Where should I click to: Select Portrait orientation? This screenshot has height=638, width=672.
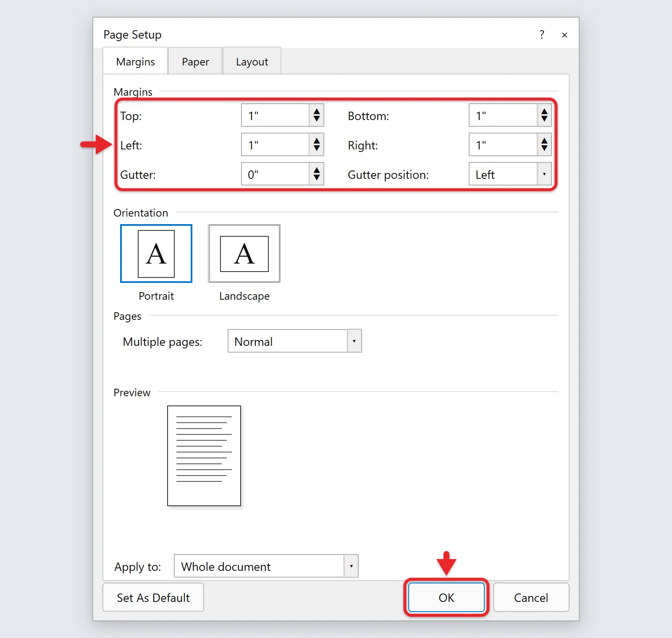tap(156, 254)
